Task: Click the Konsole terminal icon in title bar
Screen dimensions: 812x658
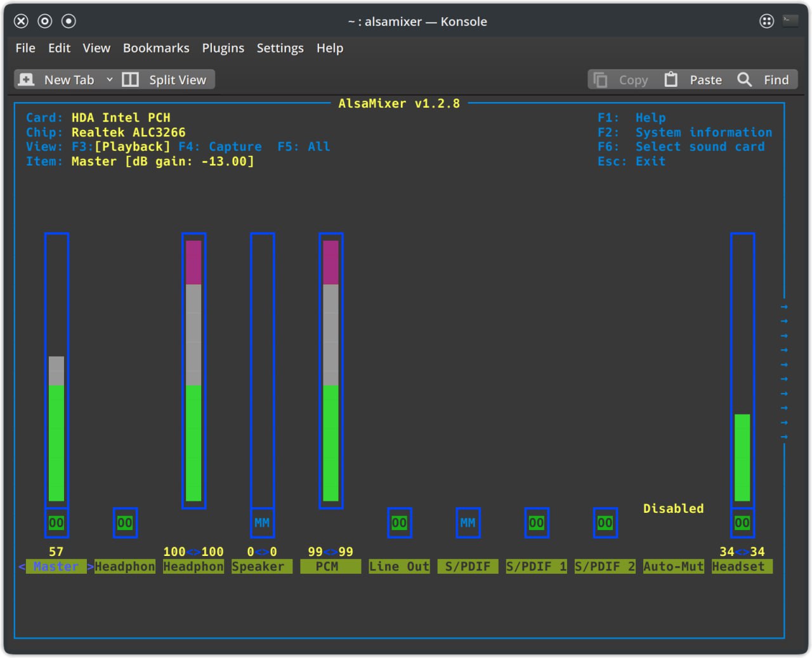Action: tap(790, 21)
